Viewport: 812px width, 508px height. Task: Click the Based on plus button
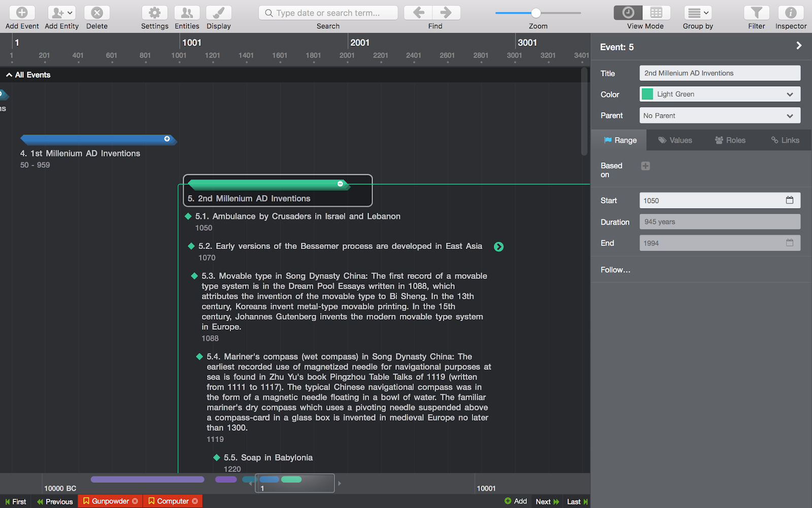[646, 166]
